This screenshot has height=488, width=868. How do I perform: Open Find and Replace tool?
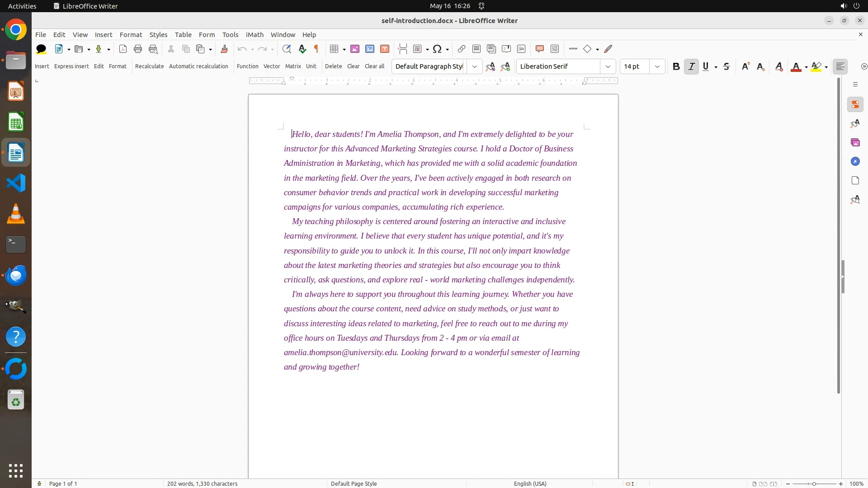click(x=286, y=49)
